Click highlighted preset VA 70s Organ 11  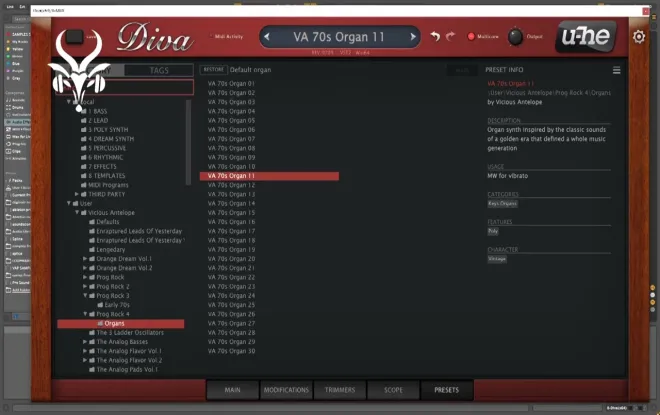pyautogui.click(x=269, y=176)
